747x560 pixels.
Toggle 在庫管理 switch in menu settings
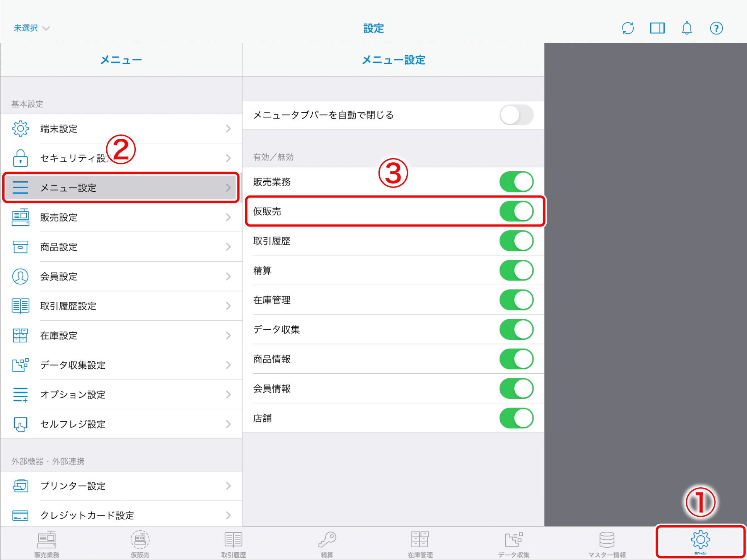point(516,300)
